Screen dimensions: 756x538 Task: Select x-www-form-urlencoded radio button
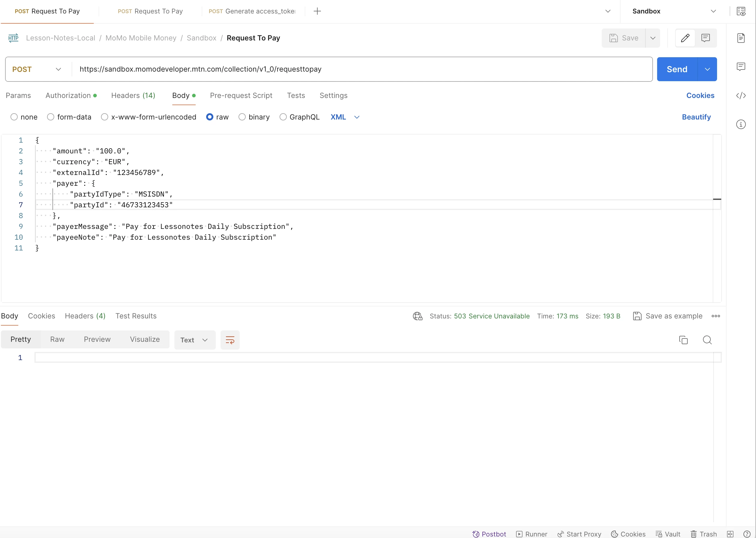click(104, 117)
